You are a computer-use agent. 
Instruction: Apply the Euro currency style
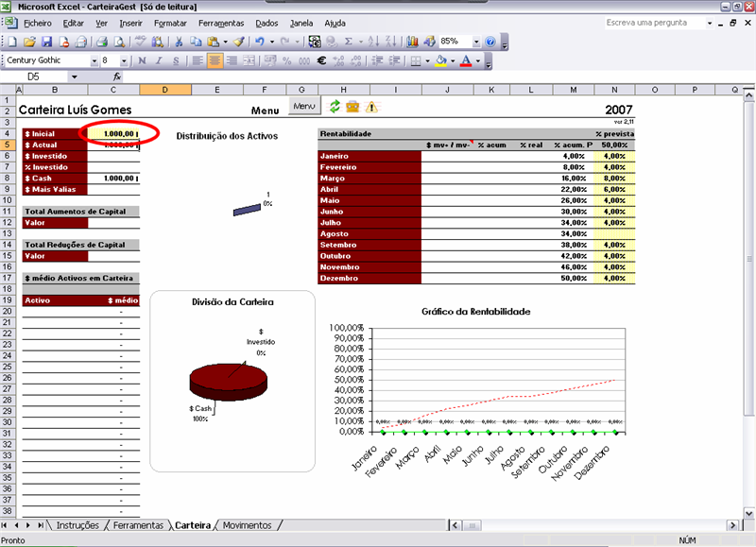tap(321, 60)
